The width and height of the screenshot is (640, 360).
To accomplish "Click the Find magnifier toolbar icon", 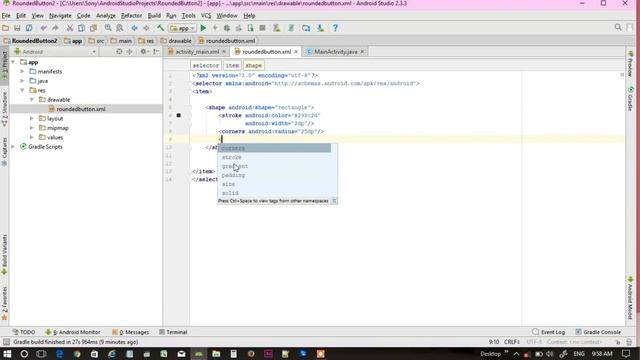I will pos(108,28).
